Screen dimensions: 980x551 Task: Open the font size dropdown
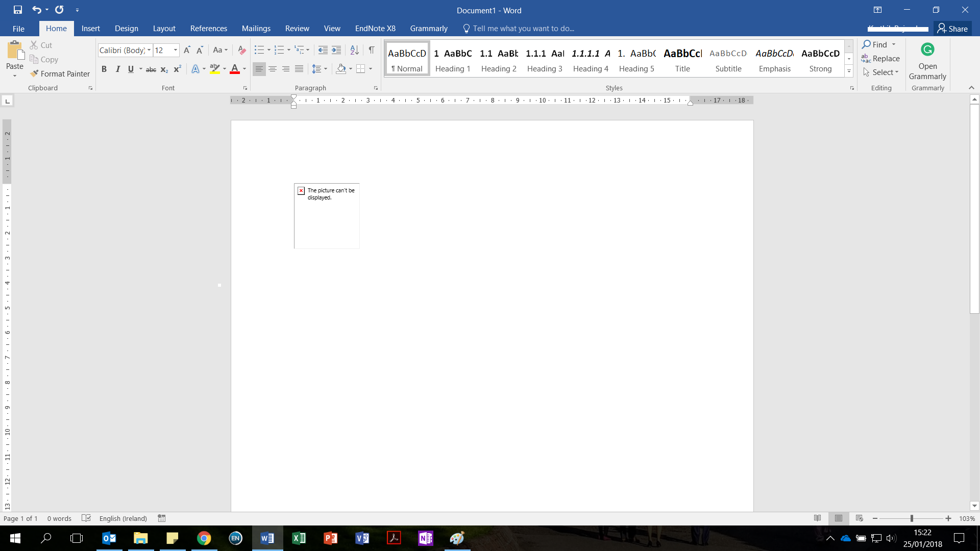click(x=176, y=50)
